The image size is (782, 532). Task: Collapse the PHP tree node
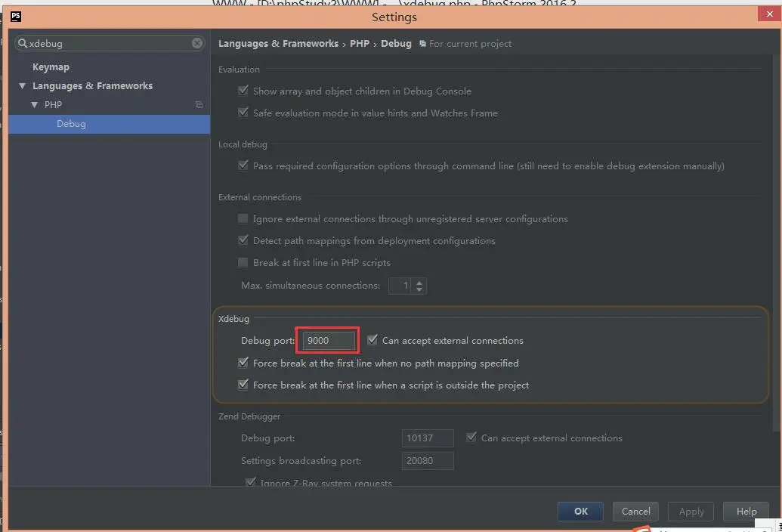pos(35,105)
